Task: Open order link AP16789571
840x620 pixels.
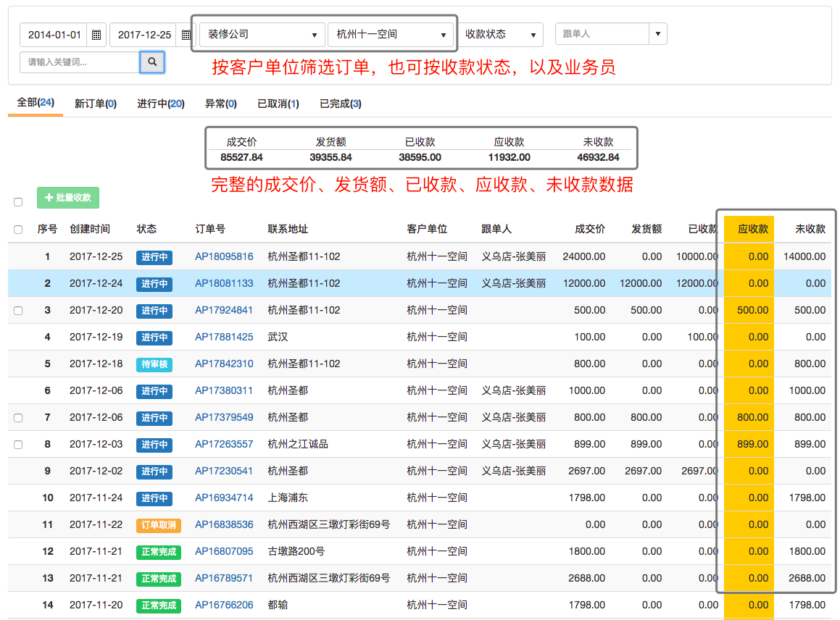Action: pyautogui.click(x=224, y=578)
